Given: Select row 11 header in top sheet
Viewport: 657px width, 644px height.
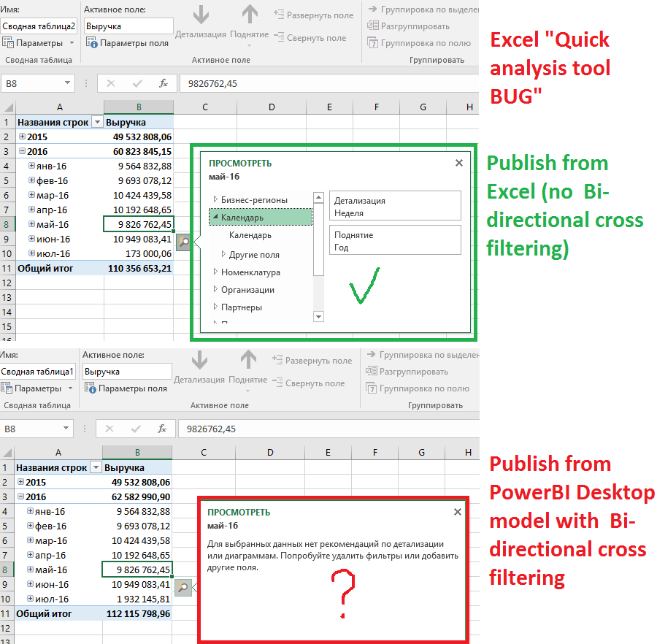Looking at the screenshot, I should [x=7, y=268].
